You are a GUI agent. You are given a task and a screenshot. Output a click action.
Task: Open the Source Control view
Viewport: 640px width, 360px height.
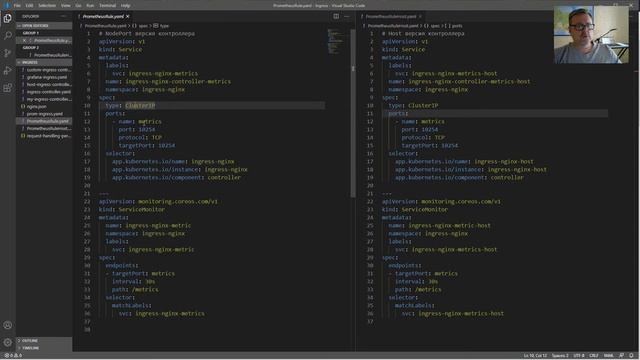click(7, 53)
